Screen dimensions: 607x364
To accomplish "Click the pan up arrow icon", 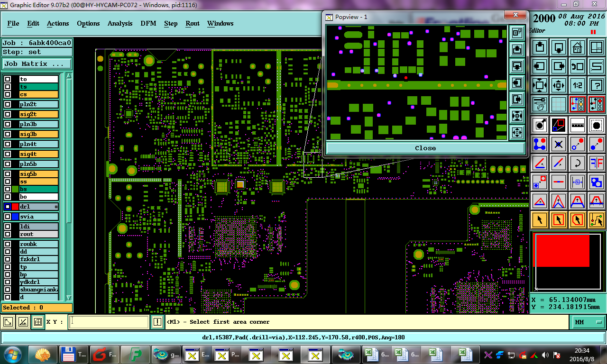I will coord(540,47).
